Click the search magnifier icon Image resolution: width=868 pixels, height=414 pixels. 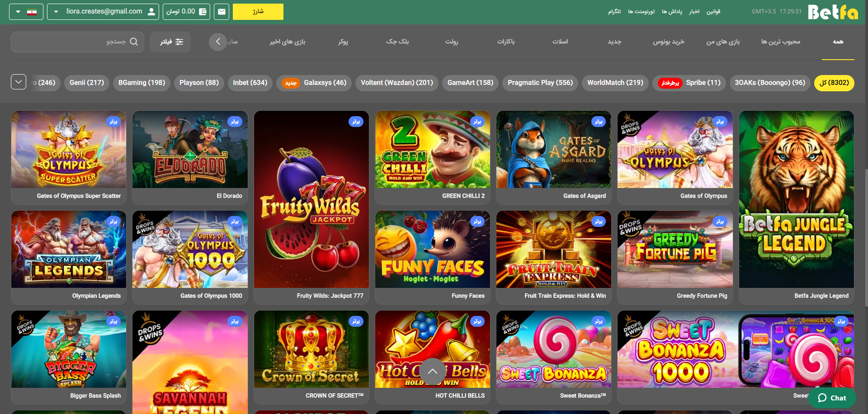tap(134, 42)
